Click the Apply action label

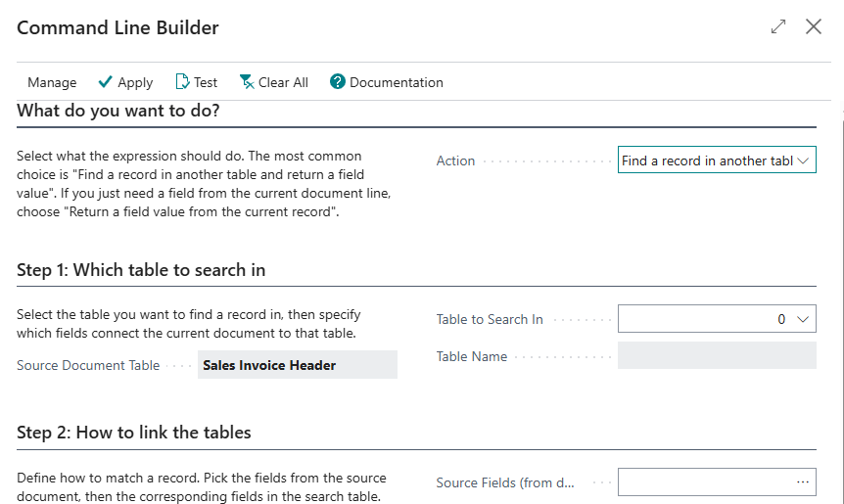[135, 82]
